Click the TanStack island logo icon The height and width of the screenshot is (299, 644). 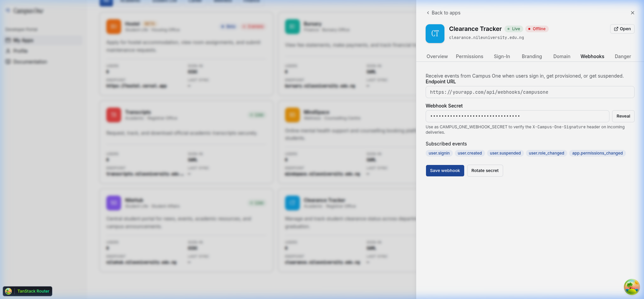pyautogui.click(x=8, y=291)
